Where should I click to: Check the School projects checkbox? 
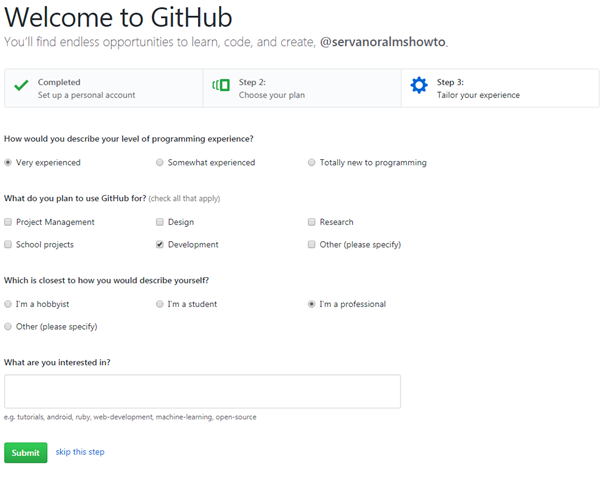pos(8,245)
